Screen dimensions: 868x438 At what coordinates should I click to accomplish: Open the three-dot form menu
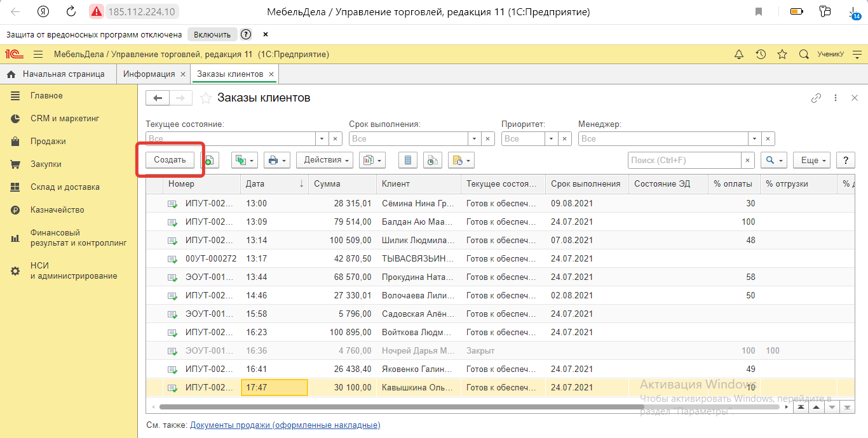836,98
